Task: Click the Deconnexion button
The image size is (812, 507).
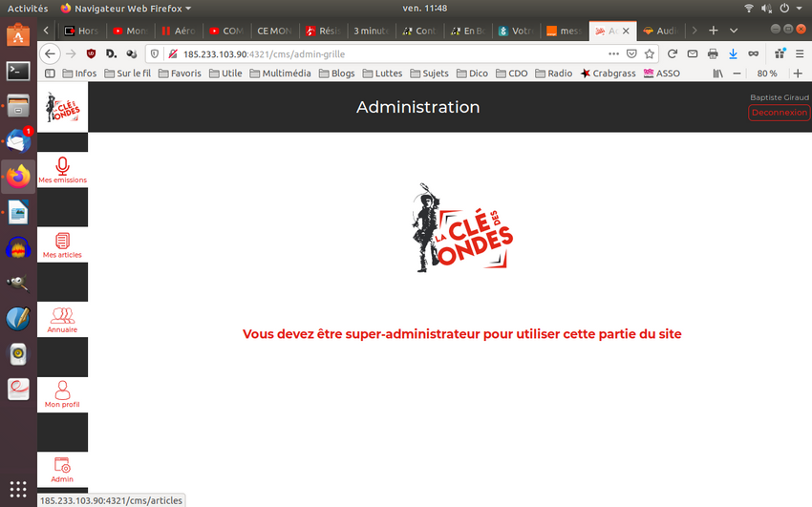Action: tap(779, 113)
